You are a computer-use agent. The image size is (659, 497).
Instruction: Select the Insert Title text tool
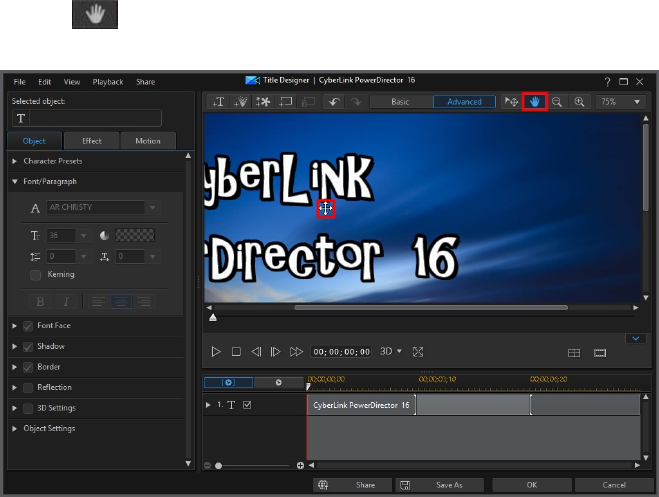(x=219, y=102)
